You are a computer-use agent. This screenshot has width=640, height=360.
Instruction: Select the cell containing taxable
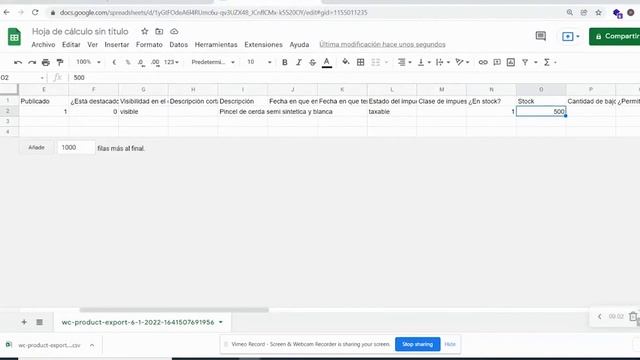point(392,111)
